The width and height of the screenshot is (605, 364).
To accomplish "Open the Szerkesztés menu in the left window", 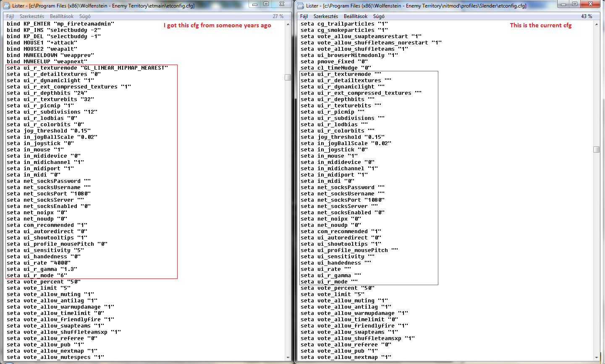I will [x=32, y=16].
